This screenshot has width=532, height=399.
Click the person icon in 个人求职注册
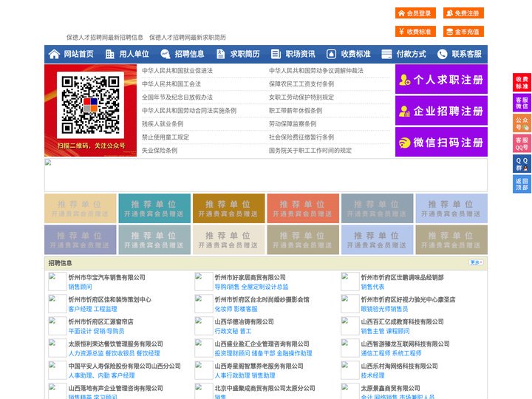tap(404, 80)
